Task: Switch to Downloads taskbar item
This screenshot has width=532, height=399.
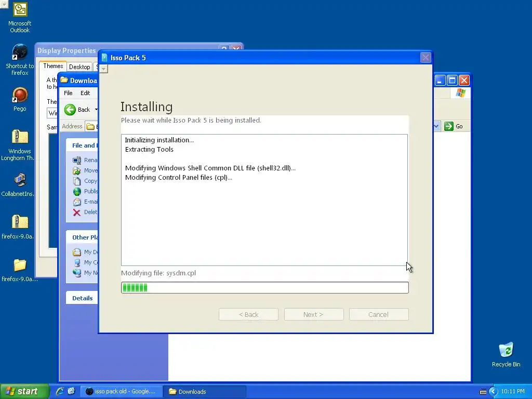Action: pos(204,392)
